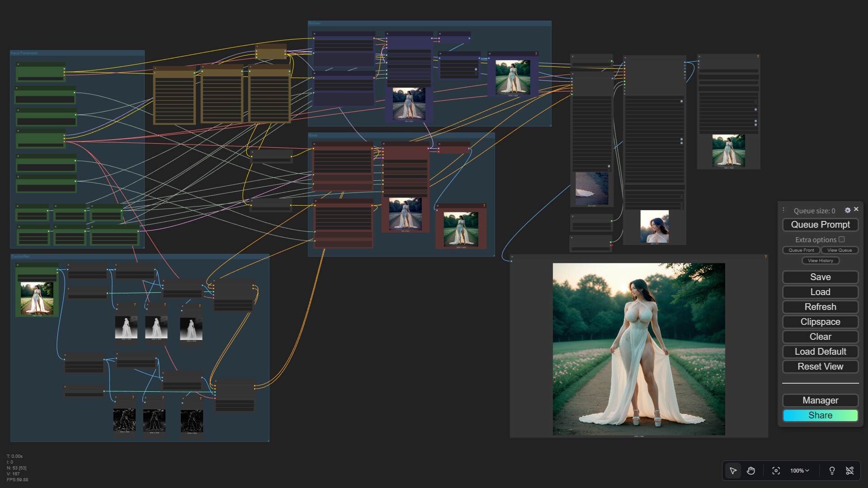868x488 pixels.
Task: Open View Queue list
Action: click(840, 250)
